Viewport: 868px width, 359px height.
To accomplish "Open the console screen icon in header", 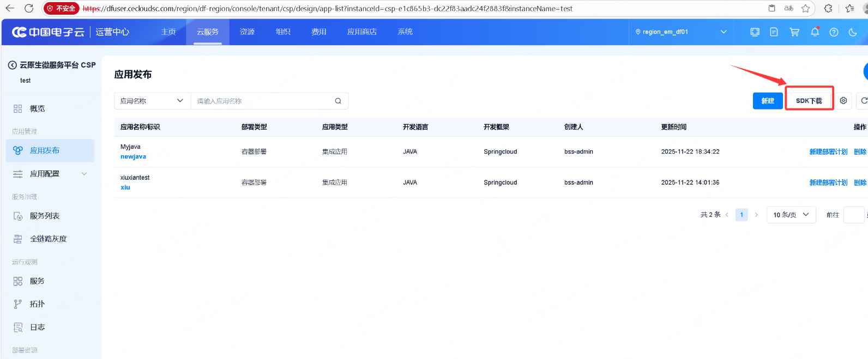I will (x=755, y=32).
